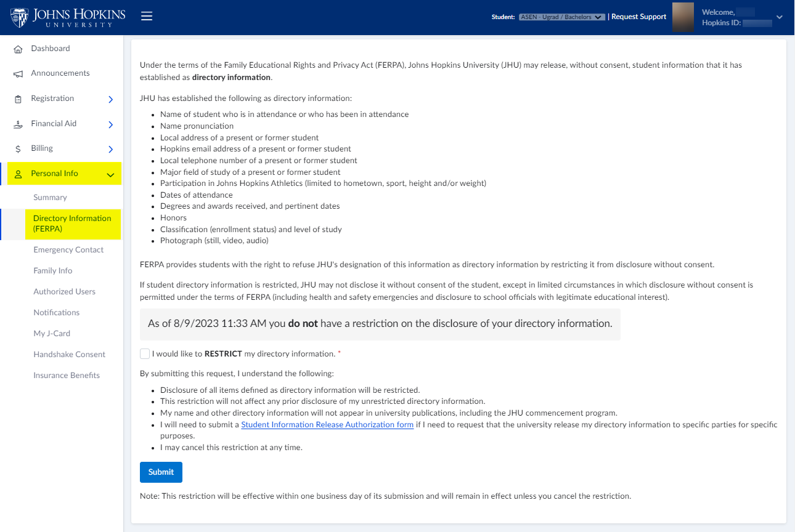795x532 pixels.
Task: Open the student program dropdown
Action: 561,17
